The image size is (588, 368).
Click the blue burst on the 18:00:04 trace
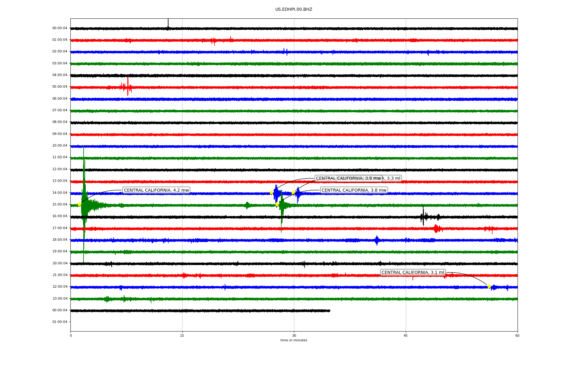[x=377, y=240]
